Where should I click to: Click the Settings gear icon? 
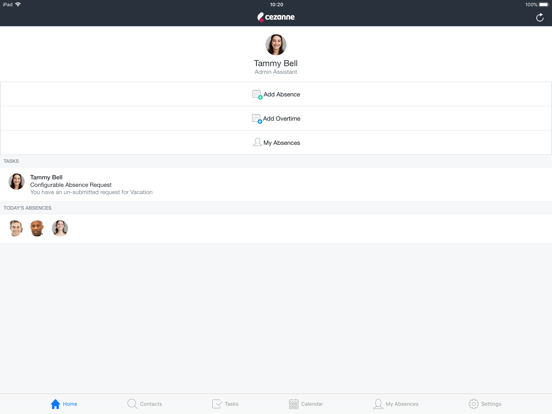473,404
